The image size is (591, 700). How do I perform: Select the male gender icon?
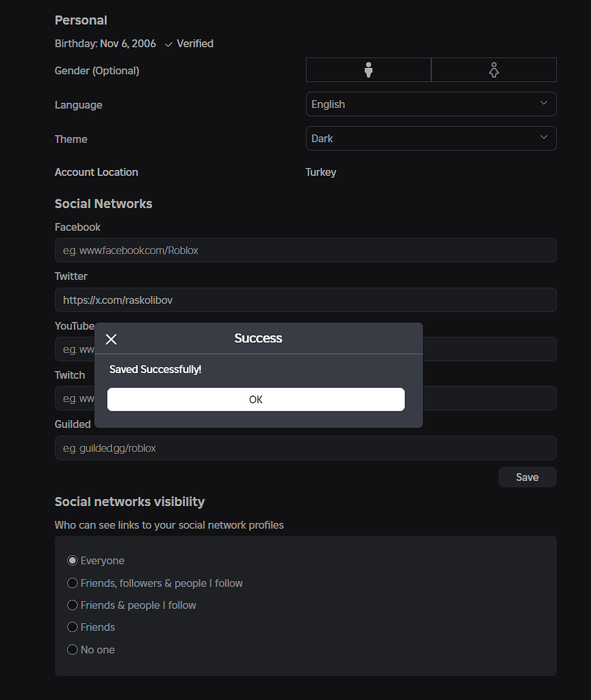(x=368, y=69)
